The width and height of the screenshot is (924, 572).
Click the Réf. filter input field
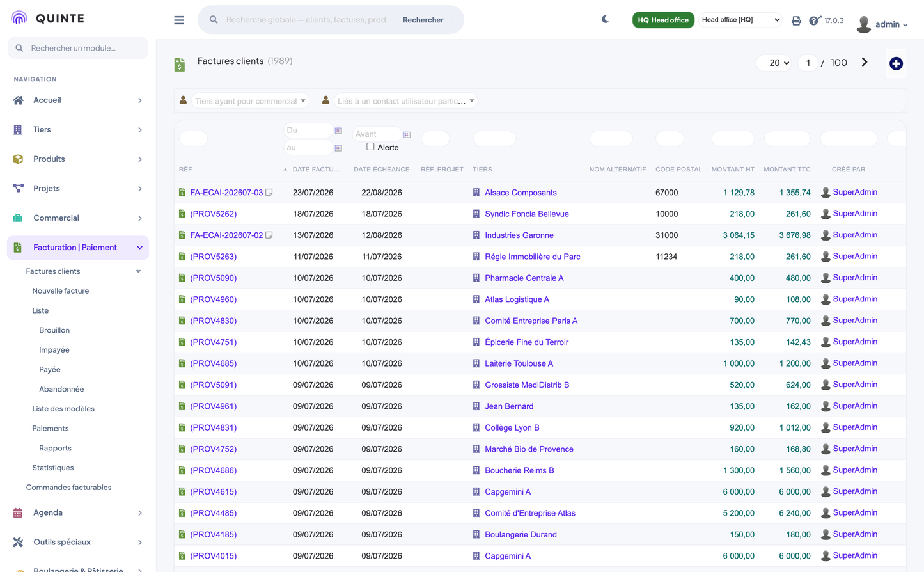point(194,139)
